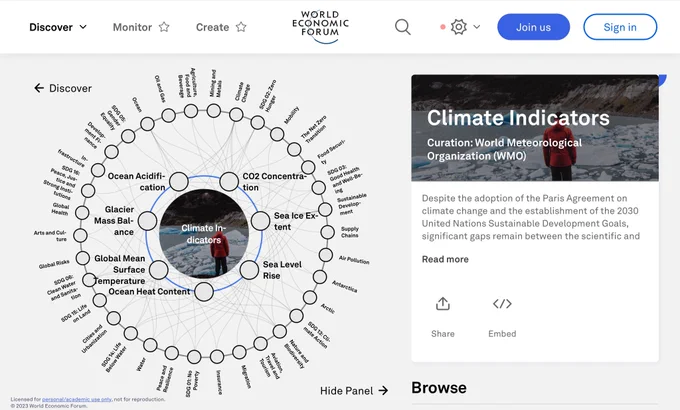Select the Oil and Gas outer node
This screenshot has height=410, width=680.
tap(168, 115)
